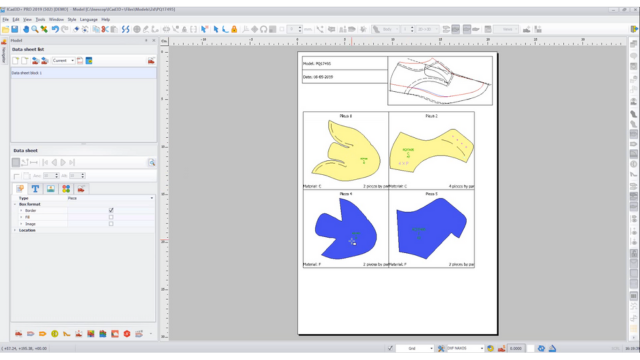Select the Pan hand tool
Viewport: 640px width, 360px height.
click(26, 29)
